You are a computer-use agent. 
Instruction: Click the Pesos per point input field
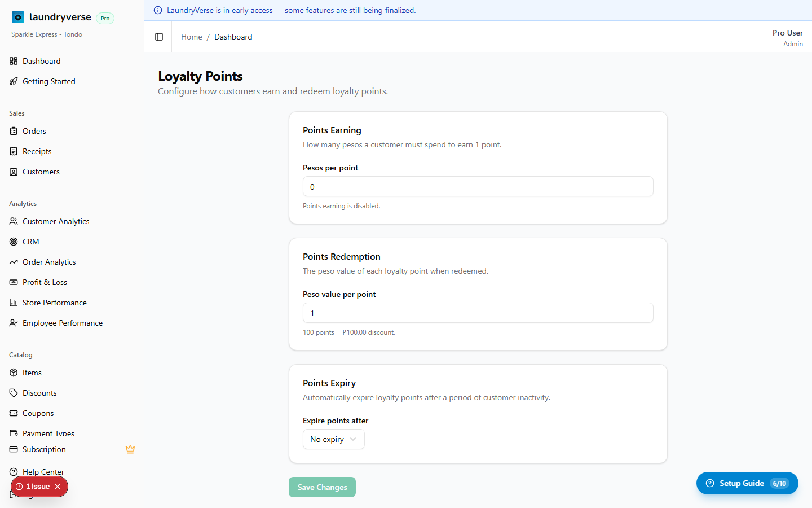(x=478, y=186)
